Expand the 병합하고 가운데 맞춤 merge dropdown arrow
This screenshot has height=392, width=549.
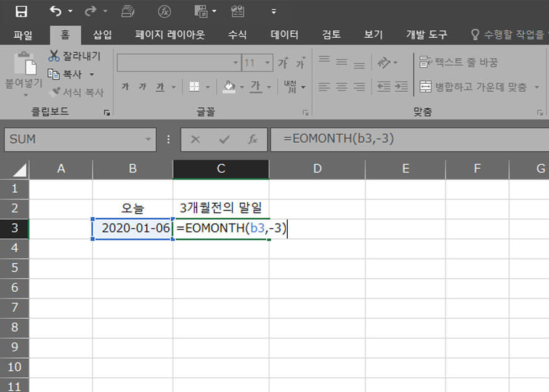point(535,87)
